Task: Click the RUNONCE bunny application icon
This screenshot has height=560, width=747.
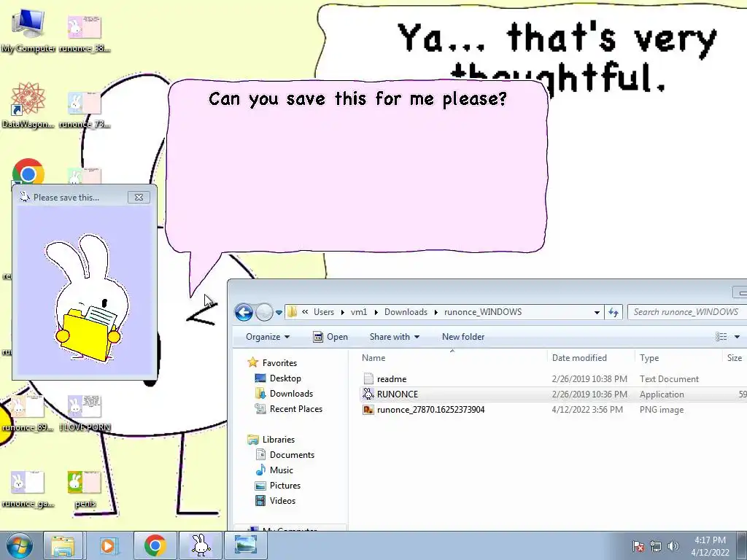Action: (x=368, y=394)
